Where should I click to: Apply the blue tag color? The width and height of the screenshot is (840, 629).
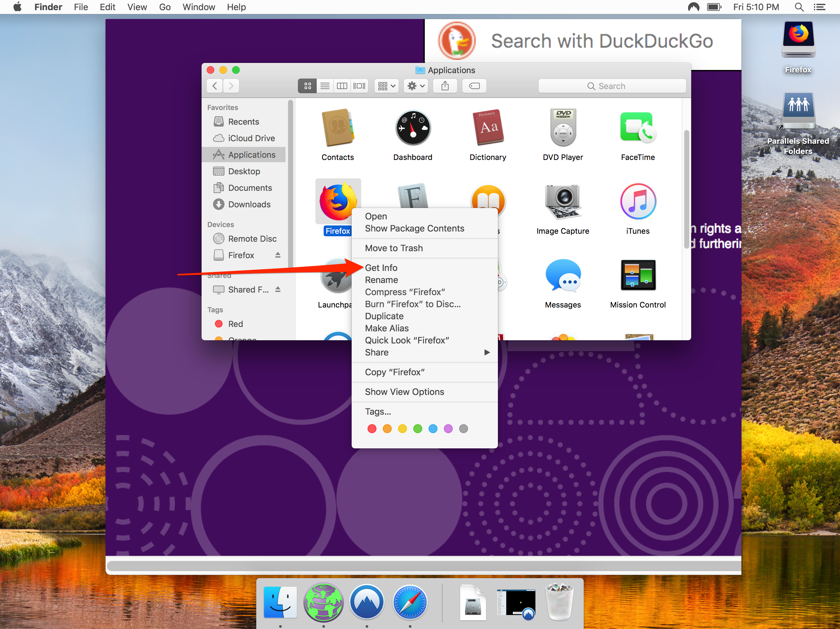[432, 429]
